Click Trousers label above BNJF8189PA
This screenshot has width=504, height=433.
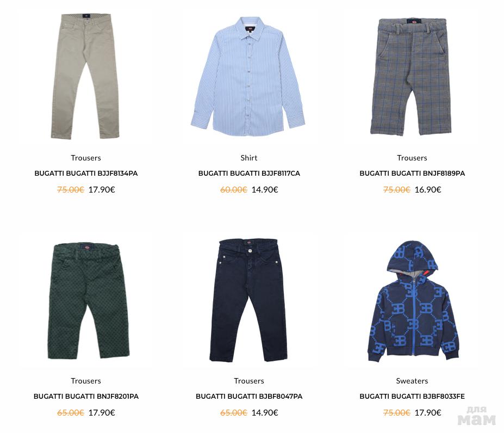412,158
